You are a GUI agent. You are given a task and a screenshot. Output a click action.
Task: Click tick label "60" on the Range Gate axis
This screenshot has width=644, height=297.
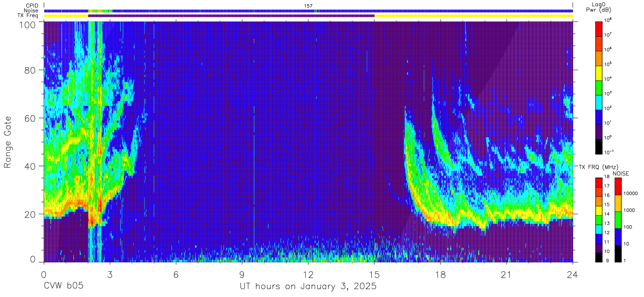click(x=30, y=118)
